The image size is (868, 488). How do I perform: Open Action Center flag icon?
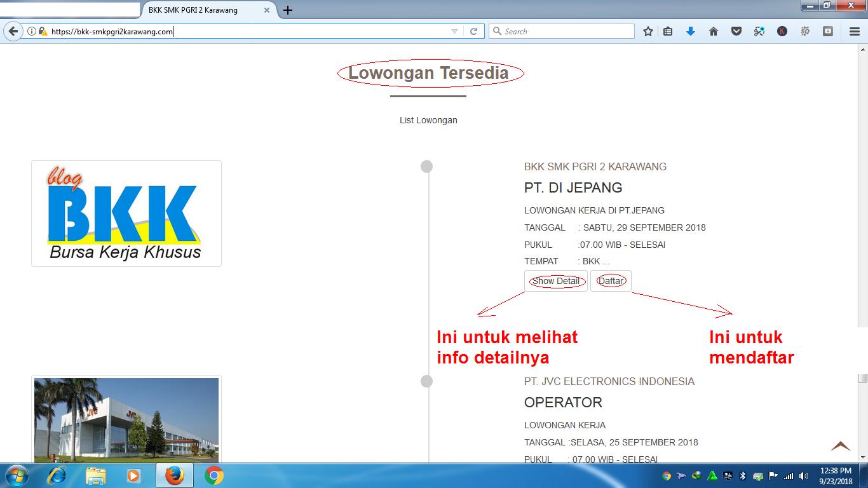(x=773, y=476)
